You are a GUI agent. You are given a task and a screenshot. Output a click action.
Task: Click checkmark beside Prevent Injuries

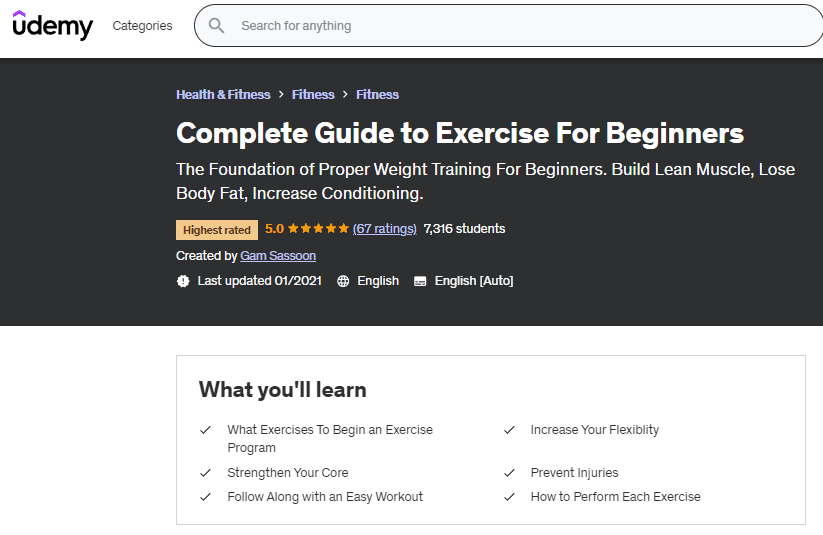(x=510, y=473)
